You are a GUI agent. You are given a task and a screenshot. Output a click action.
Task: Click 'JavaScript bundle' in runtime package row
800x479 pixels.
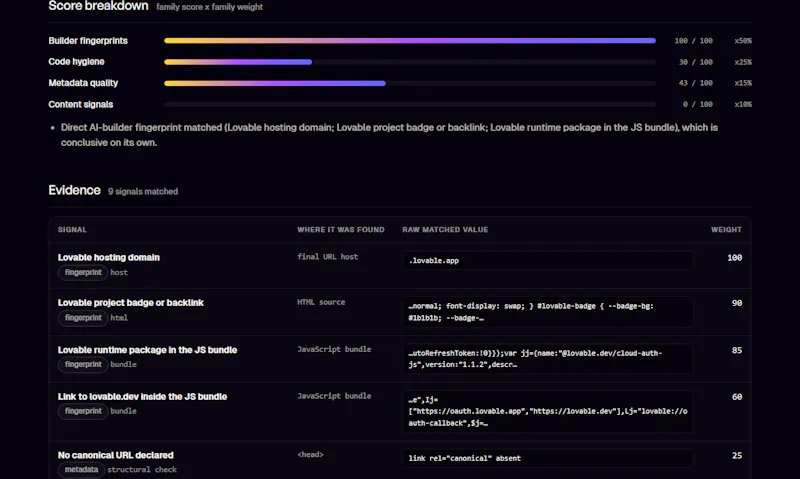point(334,349)
